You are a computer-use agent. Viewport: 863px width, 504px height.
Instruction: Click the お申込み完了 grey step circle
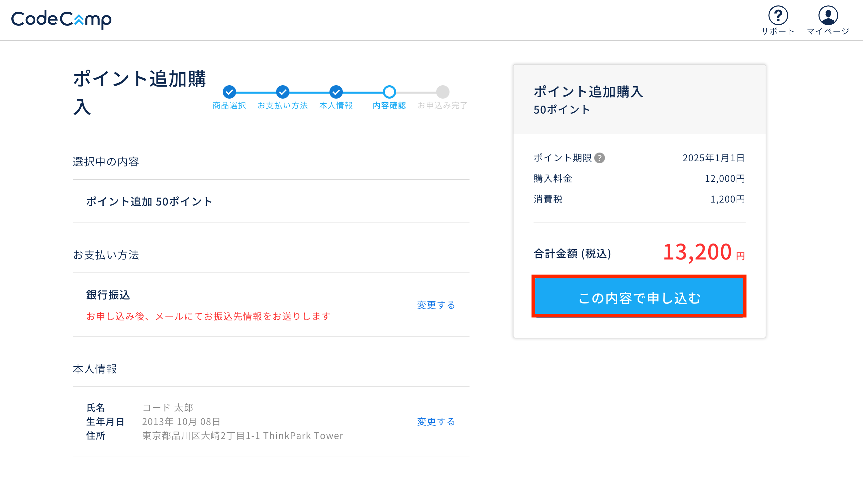[443, 92]
